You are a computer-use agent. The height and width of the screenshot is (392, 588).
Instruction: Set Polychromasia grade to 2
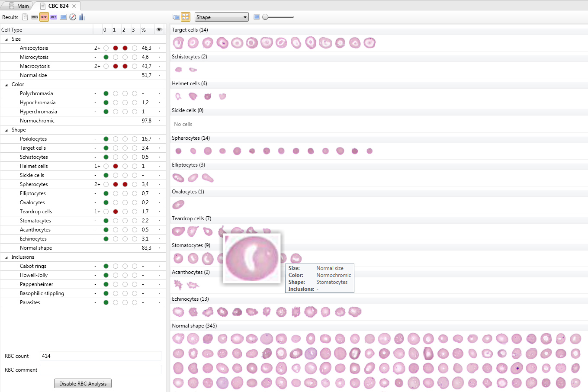pos(125,93)
